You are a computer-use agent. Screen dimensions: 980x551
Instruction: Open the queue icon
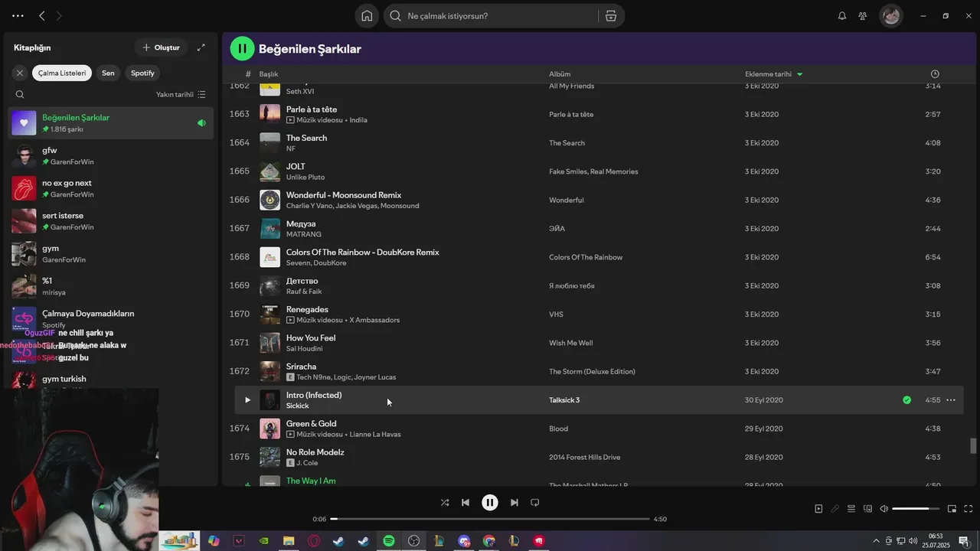(x=851, y=509)
